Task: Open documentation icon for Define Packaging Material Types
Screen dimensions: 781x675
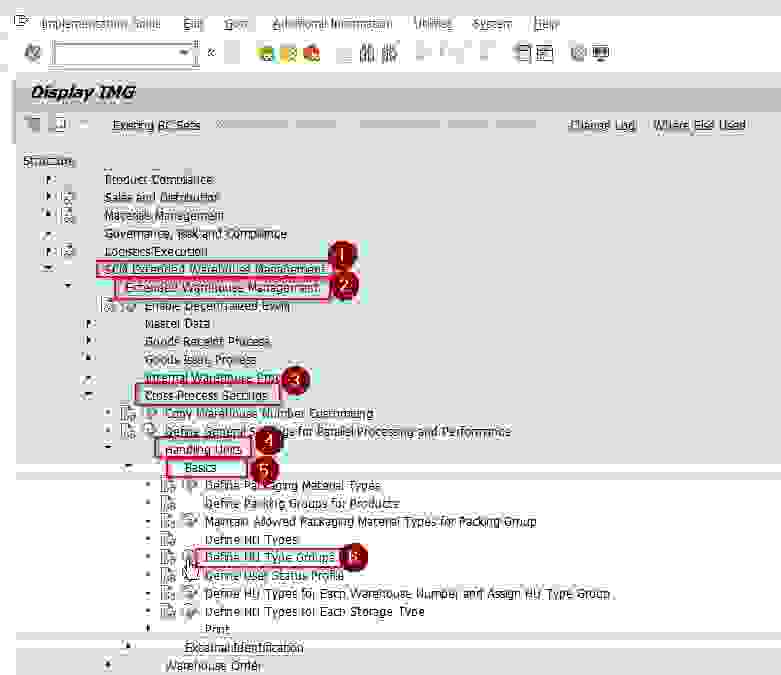Action: pos(168,485)
